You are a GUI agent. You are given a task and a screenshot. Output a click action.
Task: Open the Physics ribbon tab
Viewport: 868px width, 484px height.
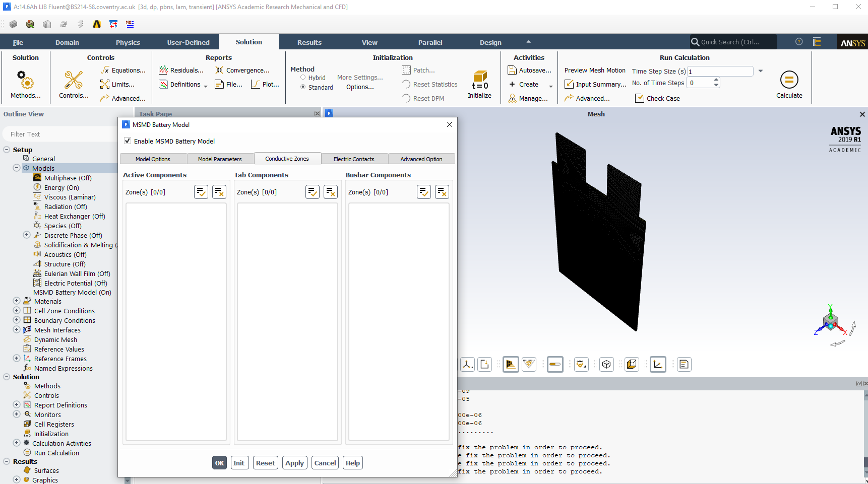point(128,42)
